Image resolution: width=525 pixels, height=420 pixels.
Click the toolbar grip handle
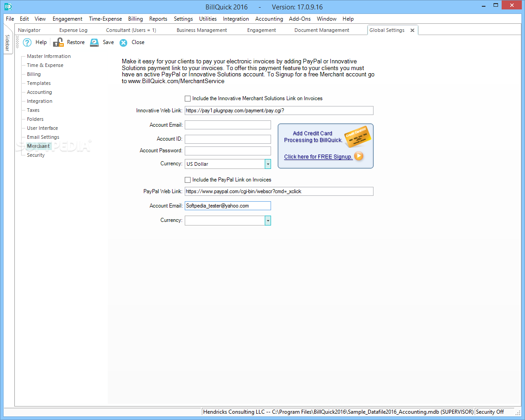[x=18, y=43]
